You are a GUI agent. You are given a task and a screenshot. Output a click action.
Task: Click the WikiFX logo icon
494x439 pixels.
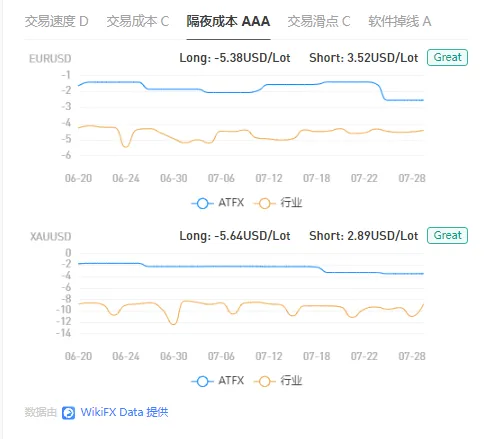click(69, 413)
